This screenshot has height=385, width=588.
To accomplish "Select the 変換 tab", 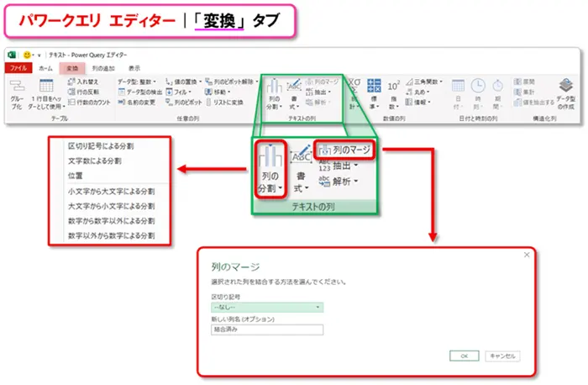I will click(x=72, y=68).
